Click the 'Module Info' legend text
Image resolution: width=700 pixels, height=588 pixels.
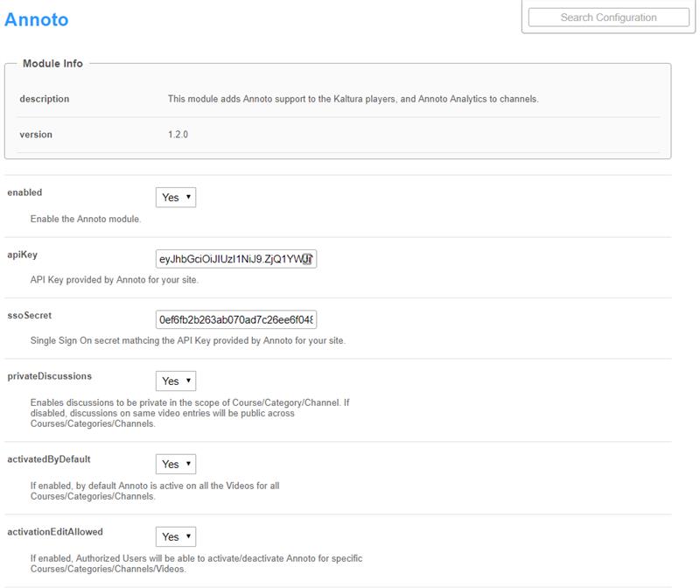[52, 63]
